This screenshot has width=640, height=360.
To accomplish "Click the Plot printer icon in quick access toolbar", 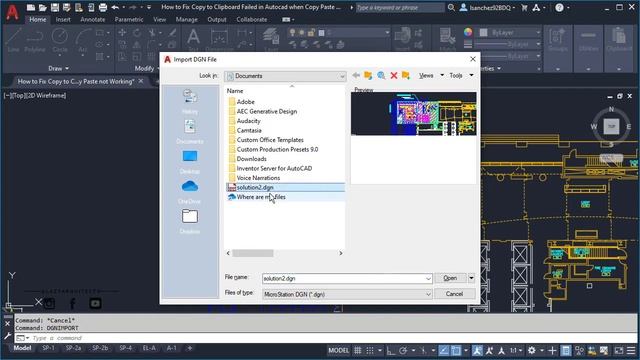I will 103,7.
